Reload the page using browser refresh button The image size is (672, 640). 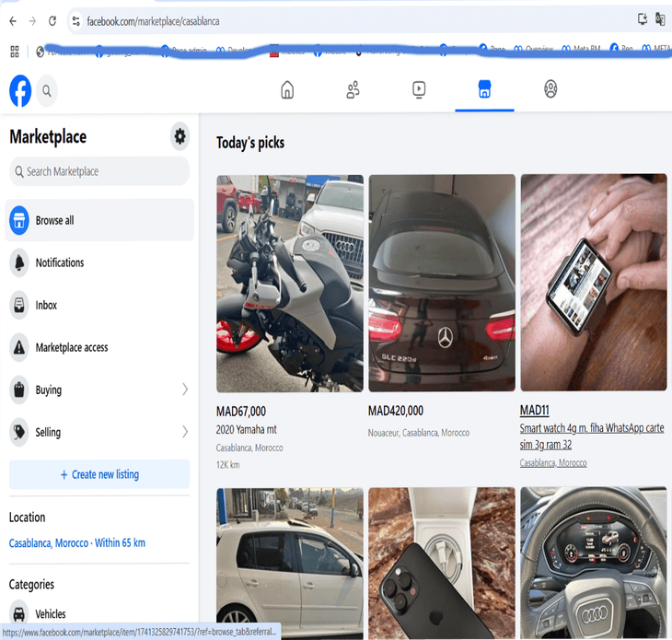pyautogui.click(x=52, y=20)
